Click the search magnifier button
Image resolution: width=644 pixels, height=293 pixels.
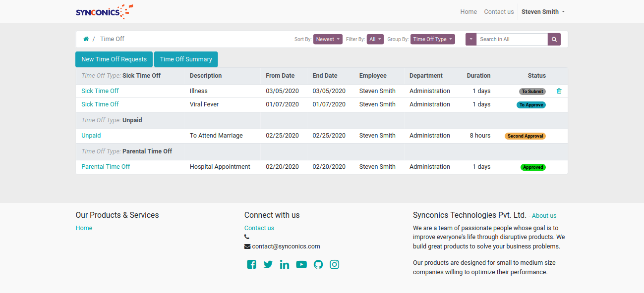(554, 39)
